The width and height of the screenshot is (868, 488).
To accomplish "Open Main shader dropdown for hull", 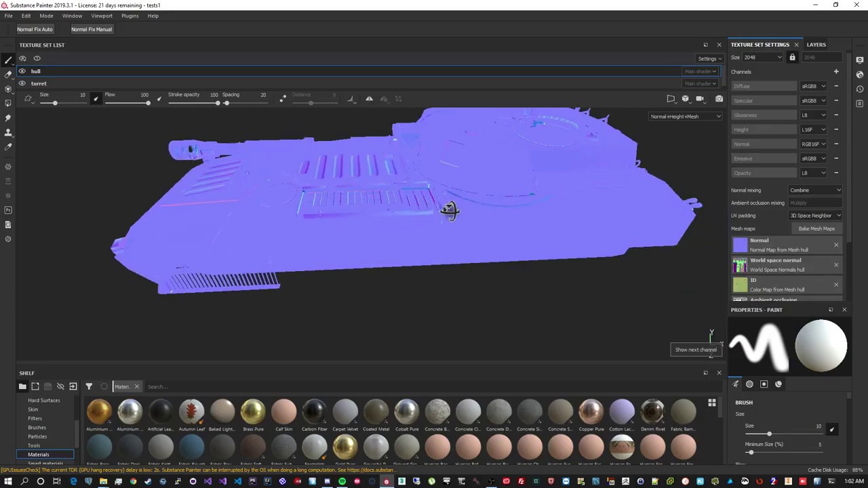I will [x=700, y=71].
